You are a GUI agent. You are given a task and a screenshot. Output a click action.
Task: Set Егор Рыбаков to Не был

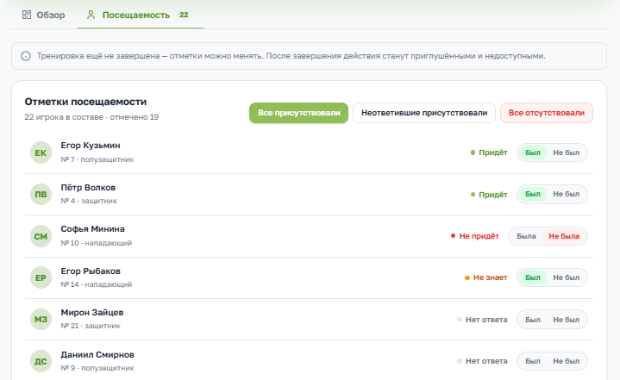click(x=566, y=278)
